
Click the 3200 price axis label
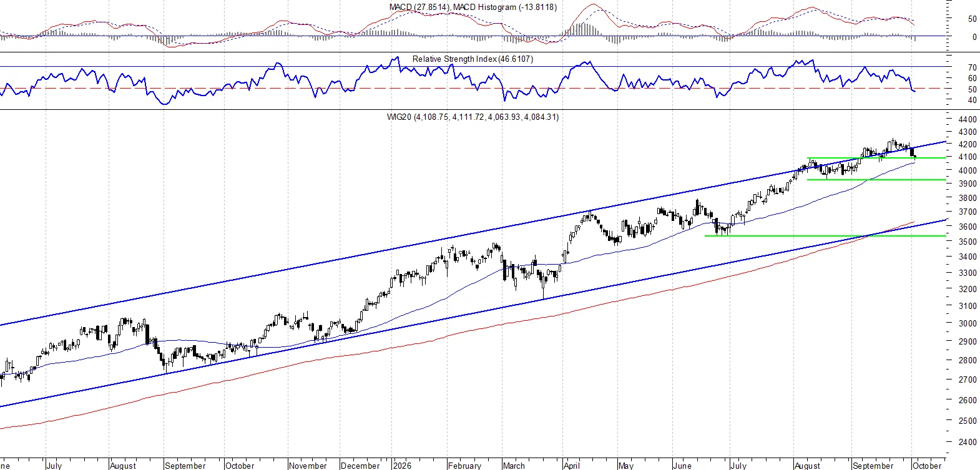968,290
